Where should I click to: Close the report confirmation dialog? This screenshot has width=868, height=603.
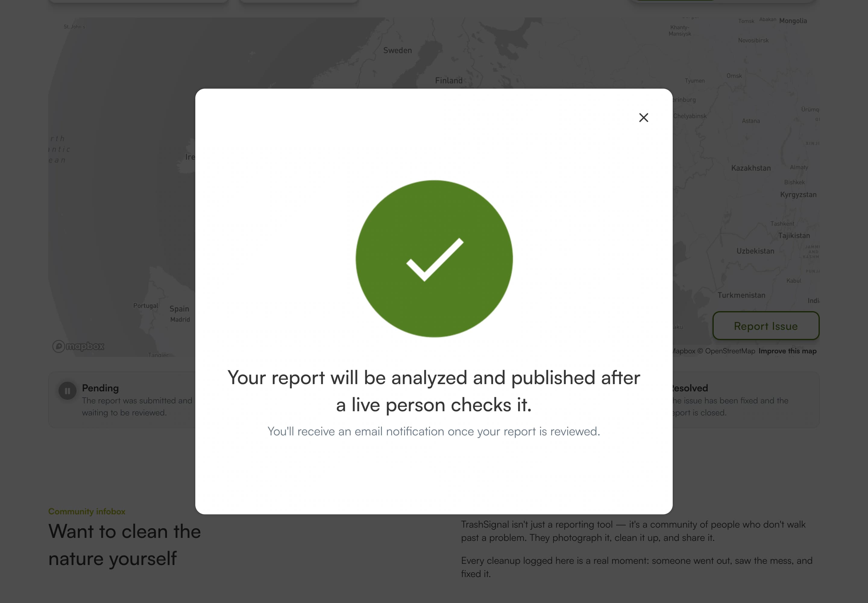point(644,118)
